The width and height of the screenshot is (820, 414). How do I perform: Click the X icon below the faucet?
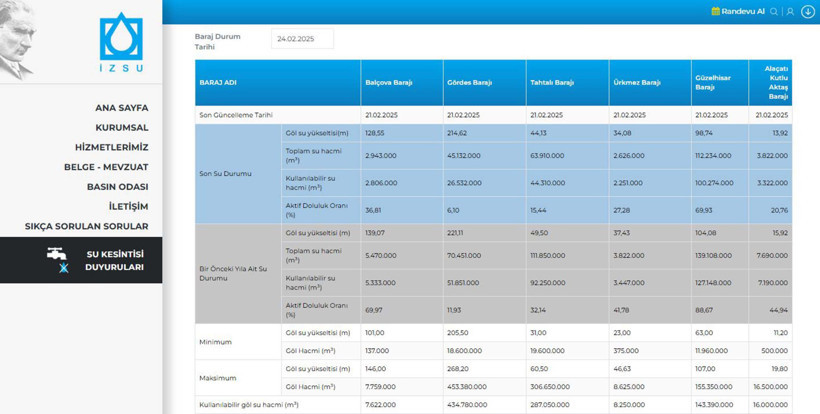64,269
